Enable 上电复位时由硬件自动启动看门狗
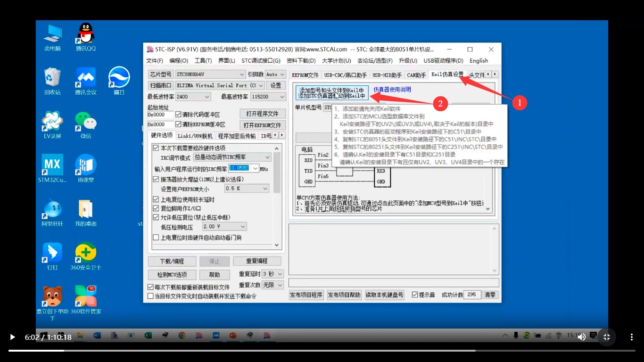Image resolution: width=644 pixels, height=362 pixels. (x=156, y=238)
